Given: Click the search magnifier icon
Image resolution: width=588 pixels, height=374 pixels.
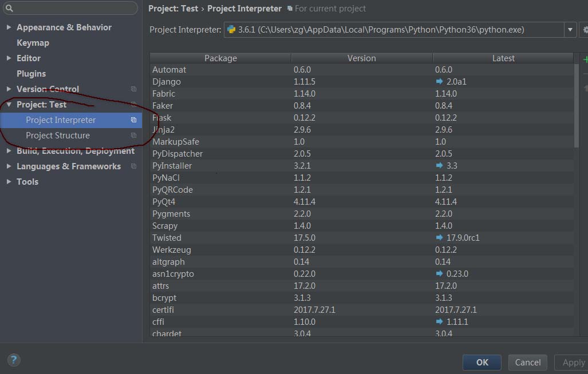Looking at the screenshot, I should [9, 8].
